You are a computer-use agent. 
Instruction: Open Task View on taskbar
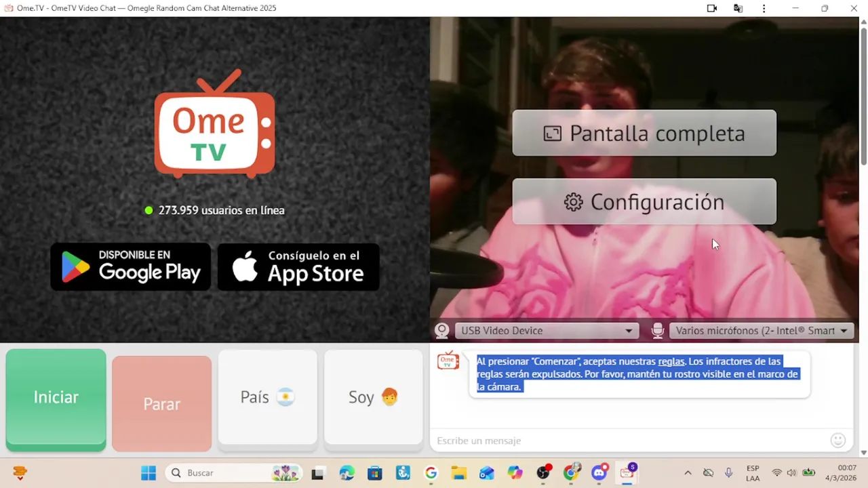click(317, 473)
